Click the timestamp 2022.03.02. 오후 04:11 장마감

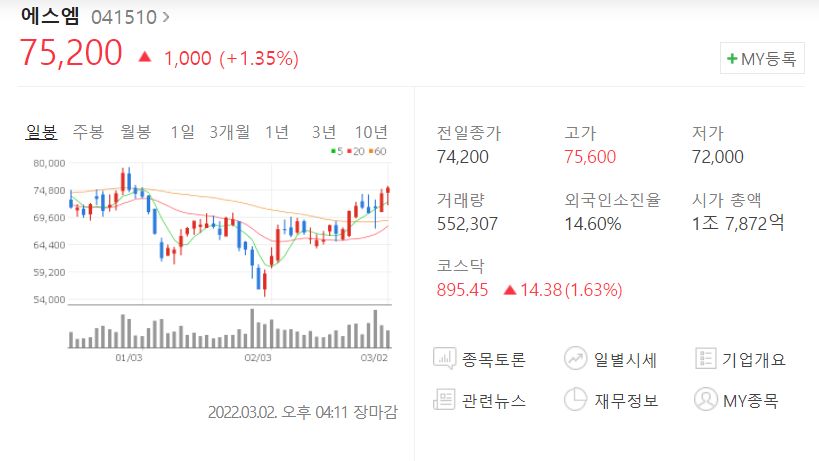click(303, 412)
